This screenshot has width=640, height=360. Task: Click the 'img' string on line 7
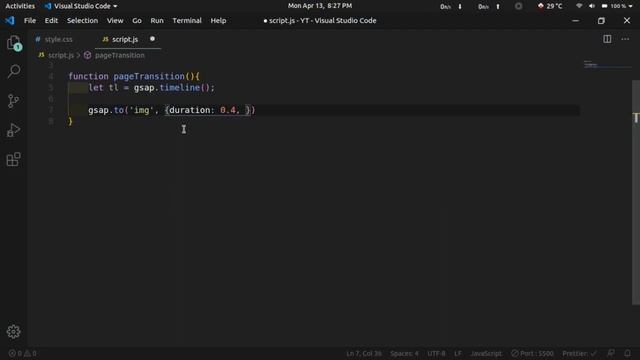pyautogui.click(x=141, y=110)
